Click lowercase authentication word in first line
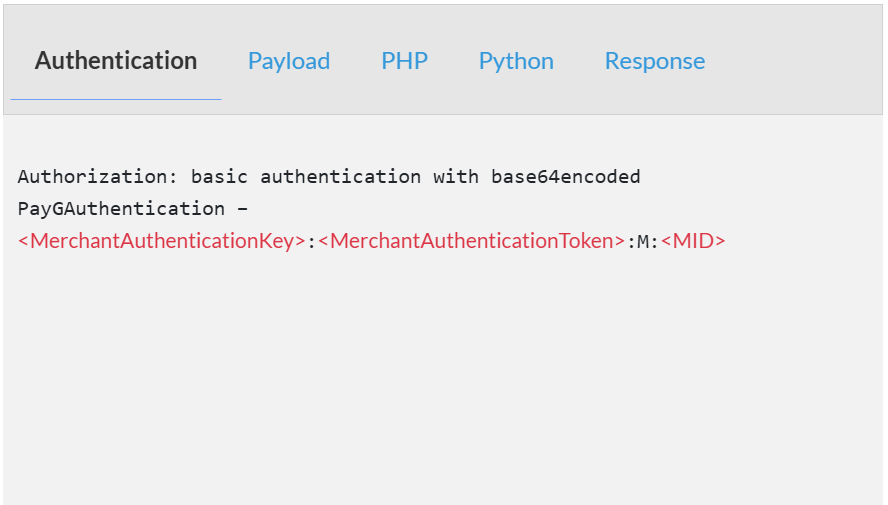The image size is (888, 505). pos(340,177)
